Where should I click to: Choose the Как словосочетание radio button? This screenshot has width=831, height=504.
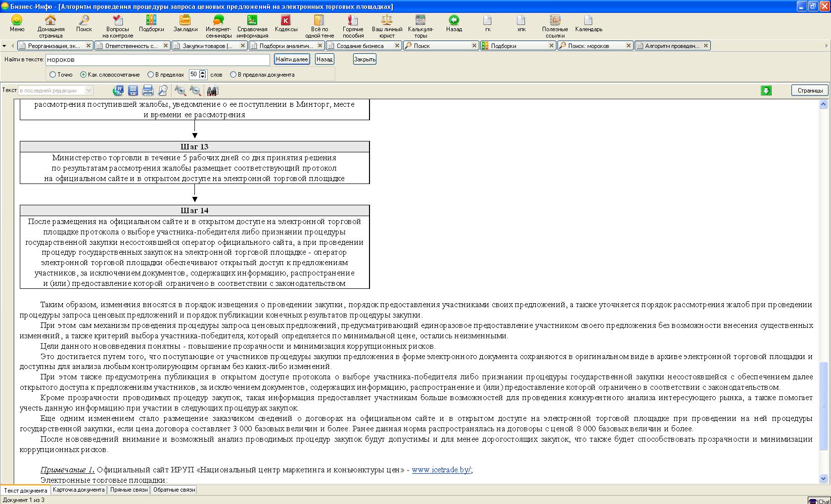click(84, 75)
